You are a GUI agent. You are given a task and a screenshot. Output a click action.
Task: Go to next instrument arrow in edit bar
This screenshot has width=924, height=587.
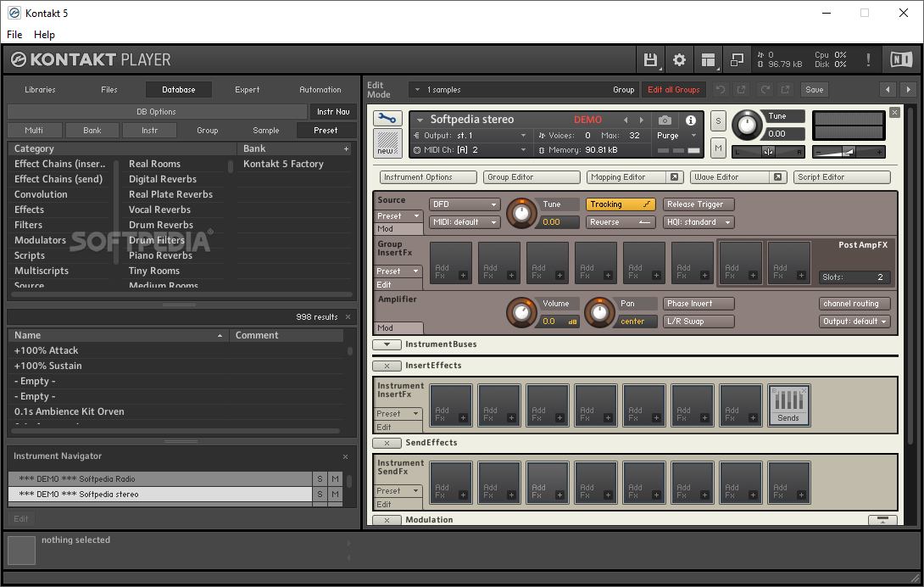(908, 90)
